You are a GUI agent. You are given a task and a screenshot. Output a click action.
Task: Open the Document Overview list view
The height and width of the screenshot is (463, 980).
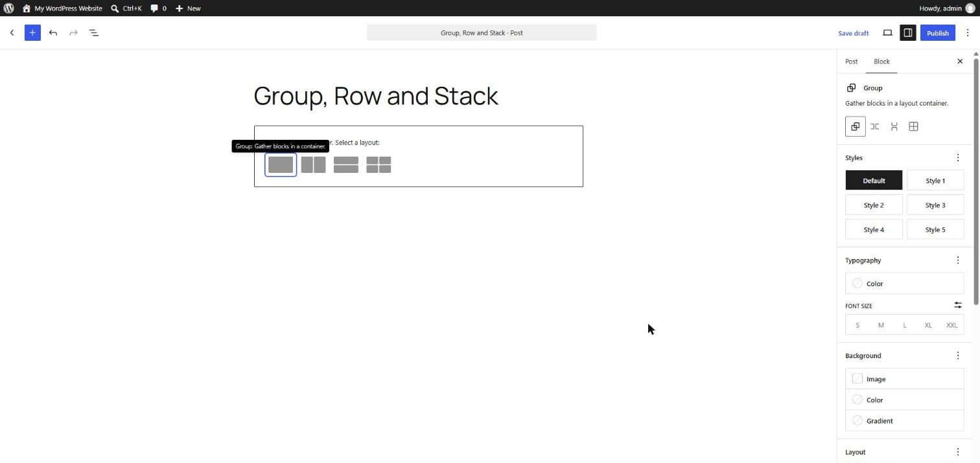(94, 33)
